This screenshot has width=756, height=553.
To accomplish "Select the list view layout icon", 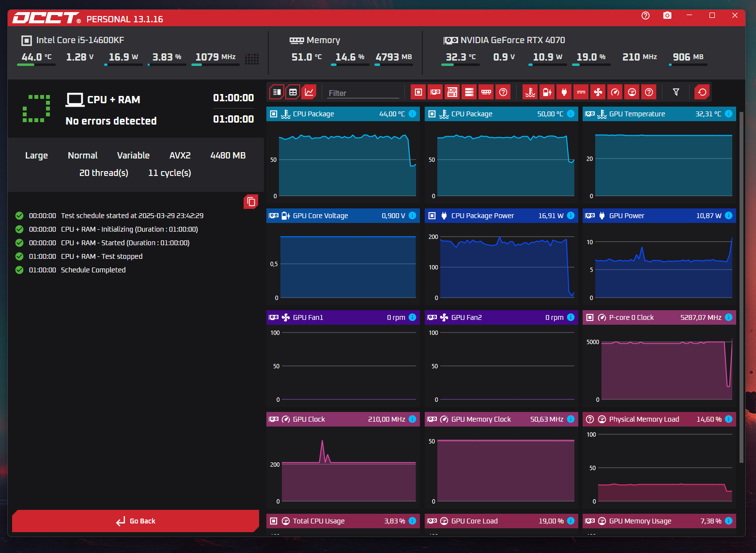I will (277, 92).
